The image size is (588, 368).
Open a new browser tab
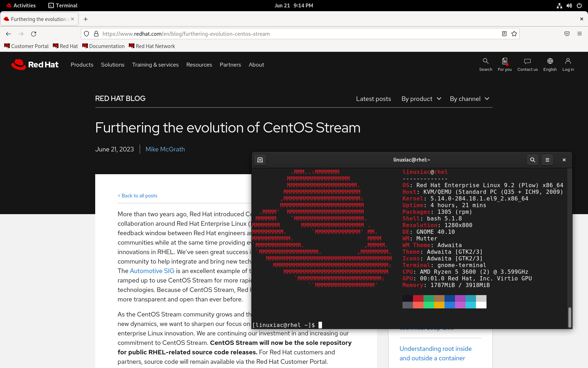tap(86, 19)
